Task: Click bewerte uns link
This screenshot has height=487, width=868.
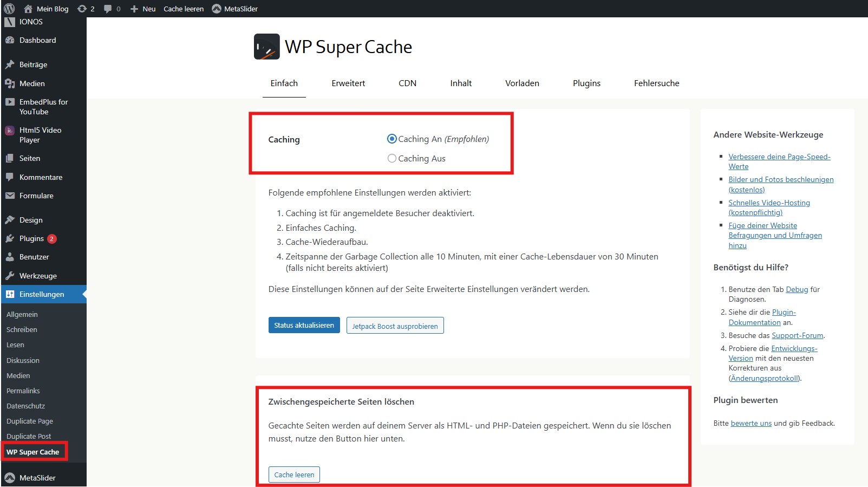Action: tap(751, 423)
